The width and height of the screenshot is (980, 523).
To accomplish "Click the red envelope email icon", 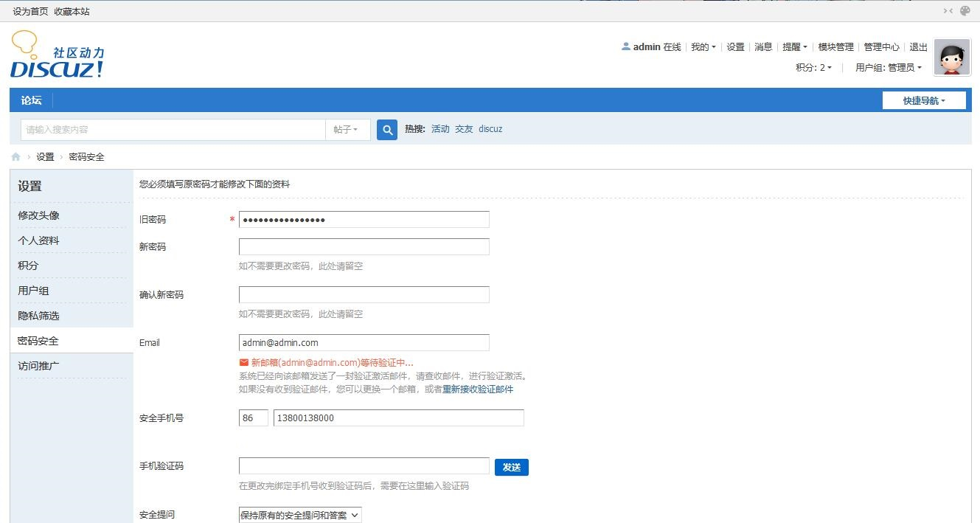I will (x=244, y=363).
